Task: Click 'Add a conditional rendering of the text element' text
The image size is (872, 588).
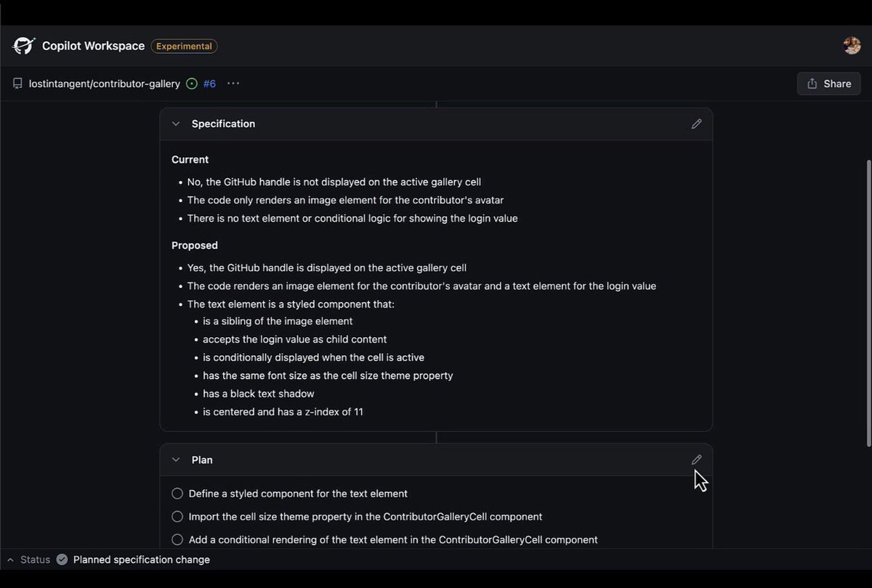Action: [x=393, y=540]
